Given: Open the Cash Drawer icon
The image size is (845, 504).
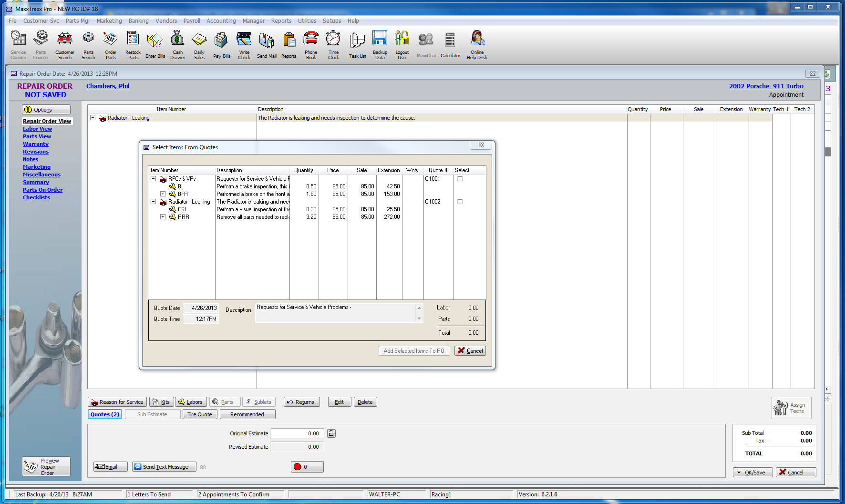Looking at the screenshot, I should tap(177, 45).
